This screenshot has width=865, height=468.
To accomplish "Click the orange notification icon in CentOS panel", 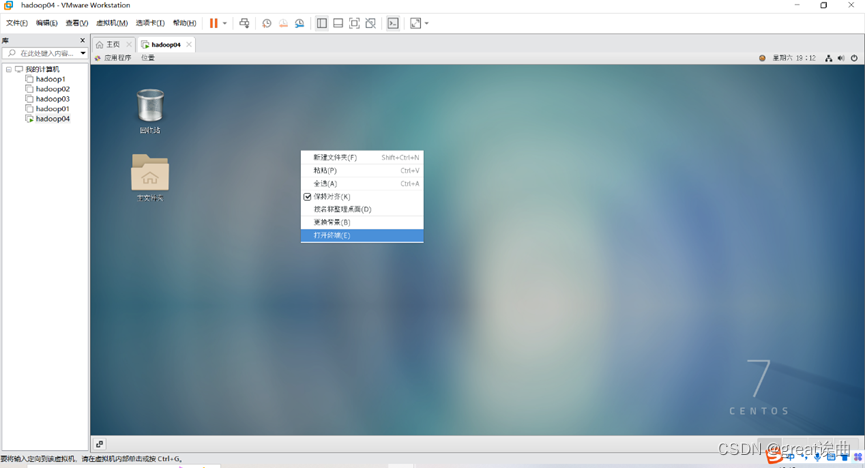I will pyautogui.click(x=762, y=58).
